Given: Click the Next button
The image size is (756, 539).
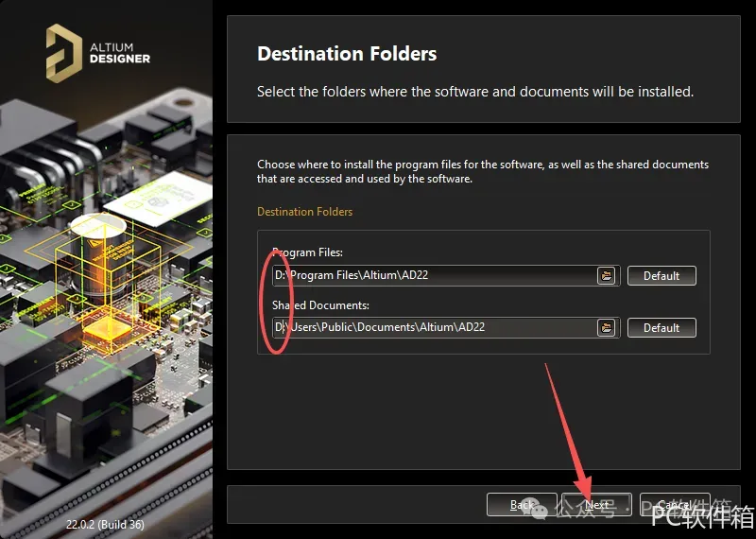Looking at the screenshot, I should coord(597,505).
